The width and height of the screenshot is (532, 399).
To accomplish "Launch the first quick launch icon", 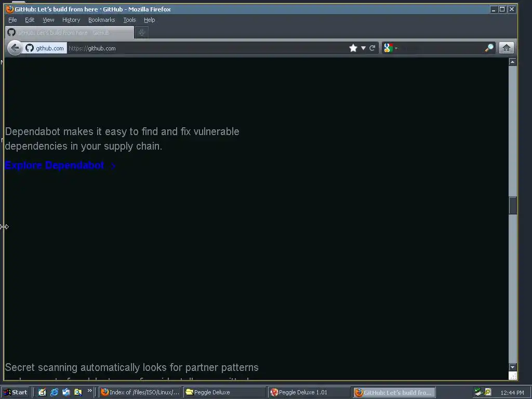I will tap(42, 392).
